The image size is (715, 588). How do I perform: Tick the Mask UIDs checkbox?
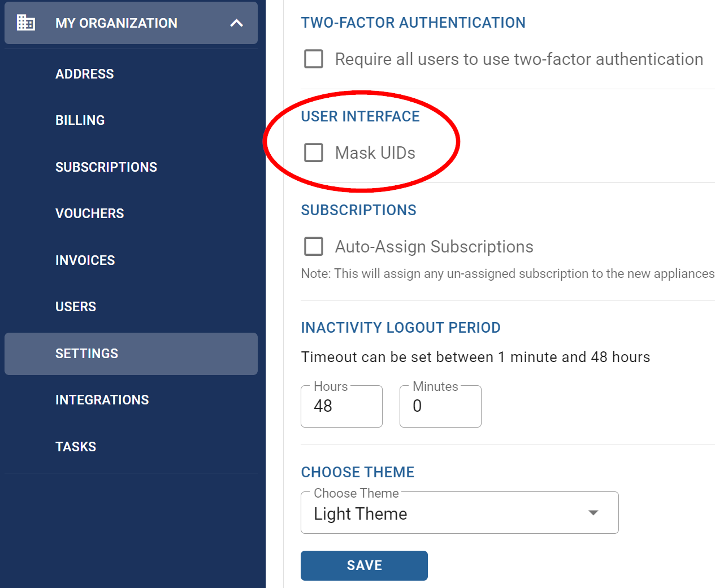(x=314, y=153)
